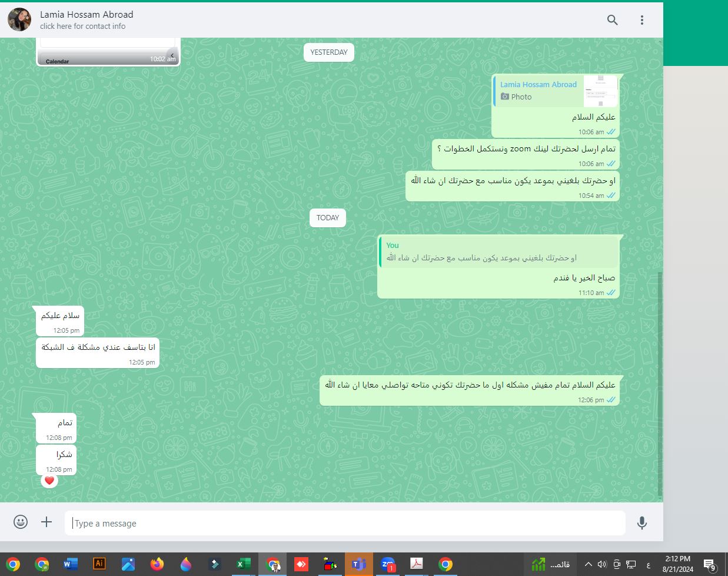The height and width of the screenshot is (576, 728).
Task: Open the Filmora icon in the taskbar
Action: [214, 564]
